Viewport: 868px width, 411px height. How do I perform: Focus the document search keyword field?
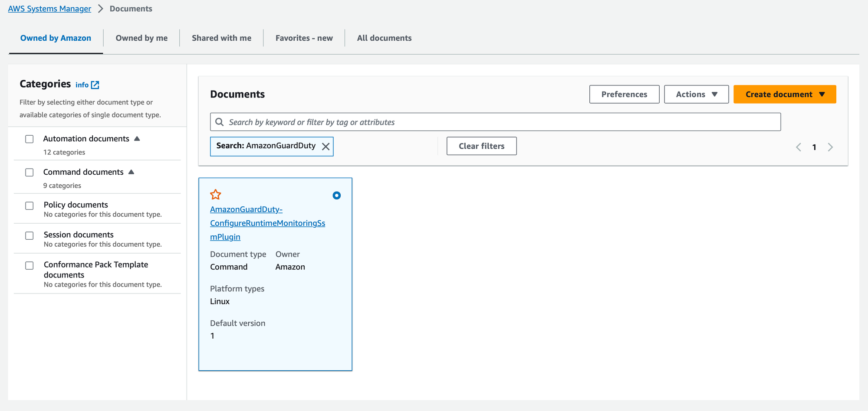coord(495,122)
